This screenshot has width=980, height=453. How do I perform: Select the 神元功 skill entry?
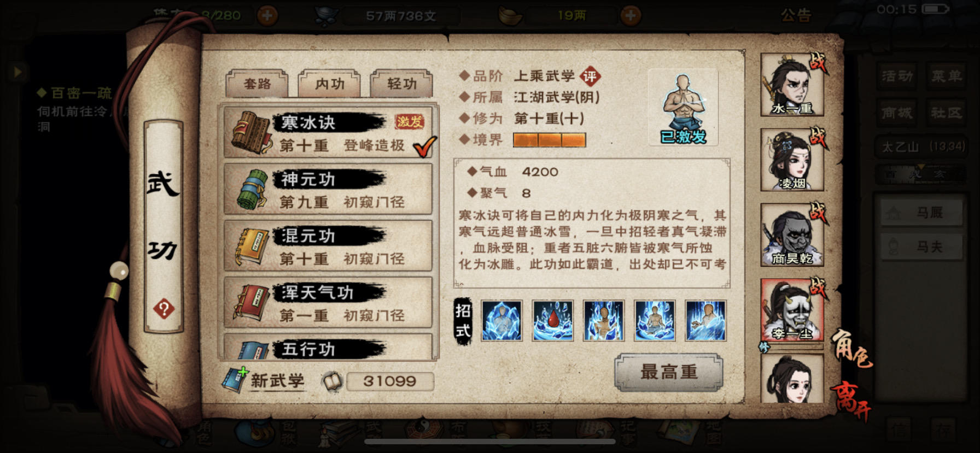328,189
